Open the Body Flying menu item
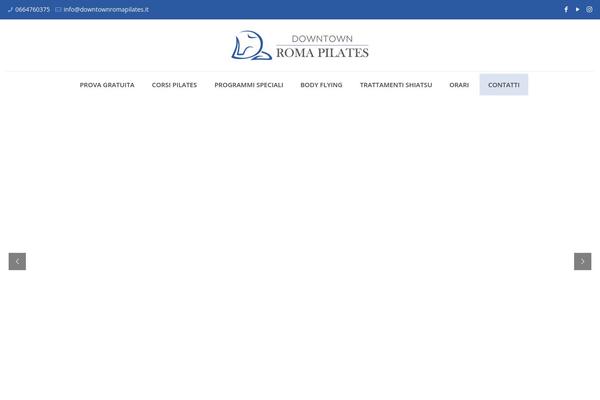The image size is (600, 400). (321, 85)
